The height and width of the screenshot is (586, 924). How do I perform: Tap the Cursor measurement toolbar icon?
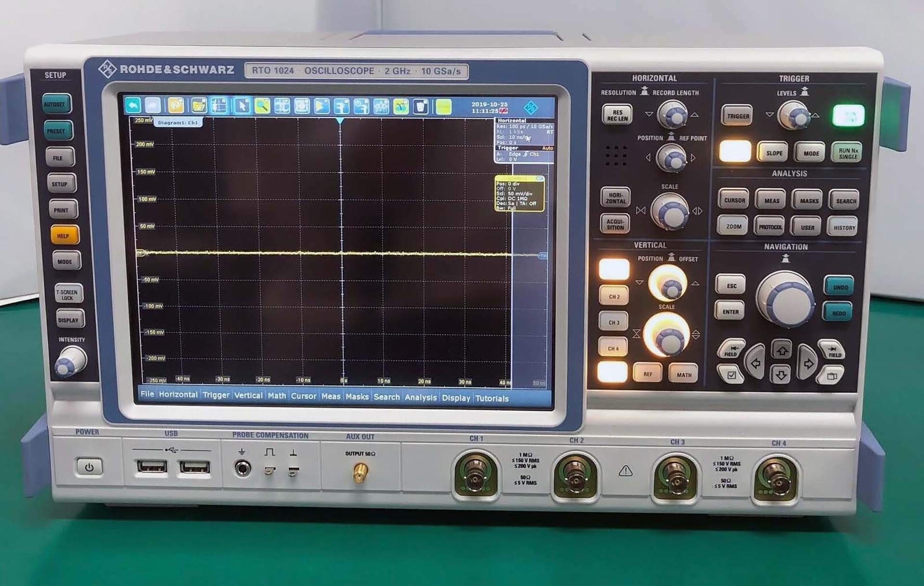(x=282, y=106)
